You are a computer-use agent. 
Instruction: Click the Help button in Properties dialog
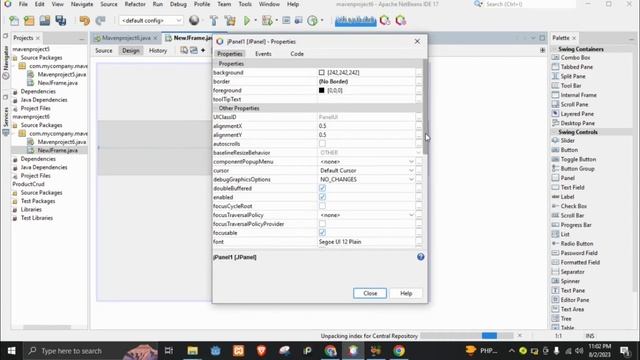pyautogui.click(x=406, y=293)
